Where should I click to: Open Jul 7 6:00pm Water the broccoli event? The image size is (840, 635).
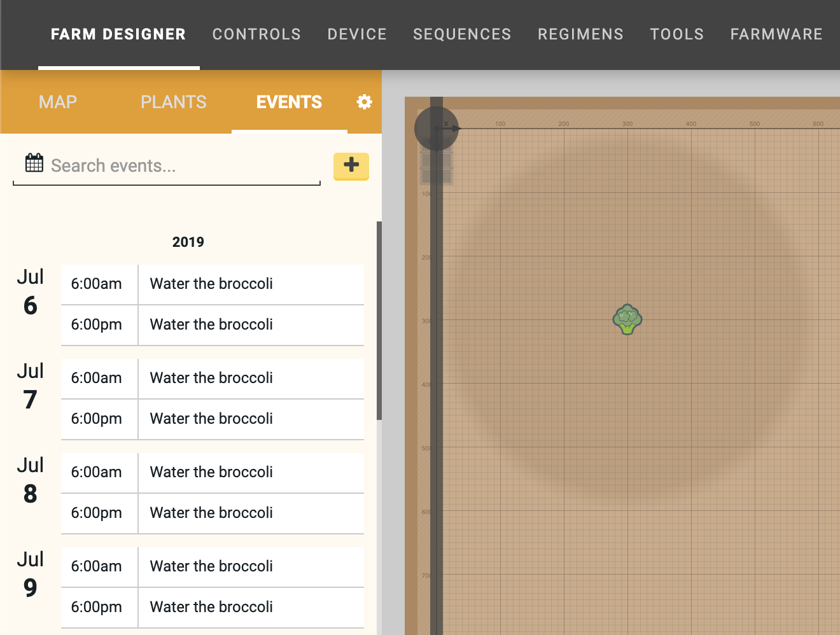(x=212, y=419)
